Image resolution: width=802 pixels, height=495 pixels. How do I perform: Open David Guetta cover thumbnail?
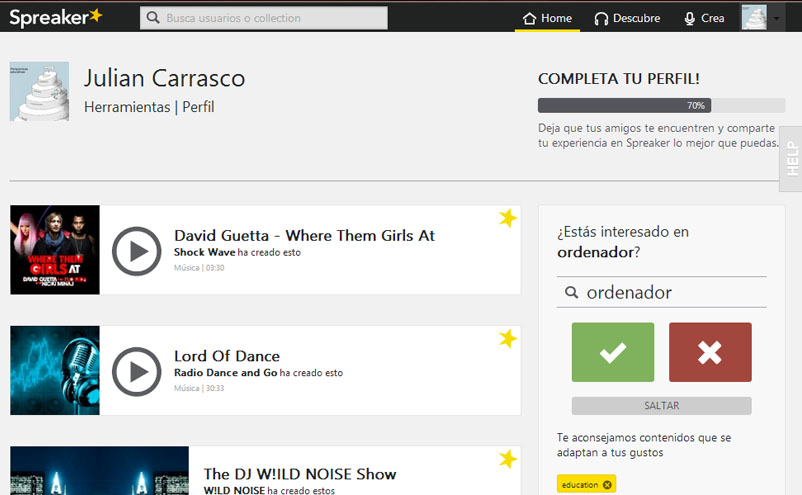(55, 250)
